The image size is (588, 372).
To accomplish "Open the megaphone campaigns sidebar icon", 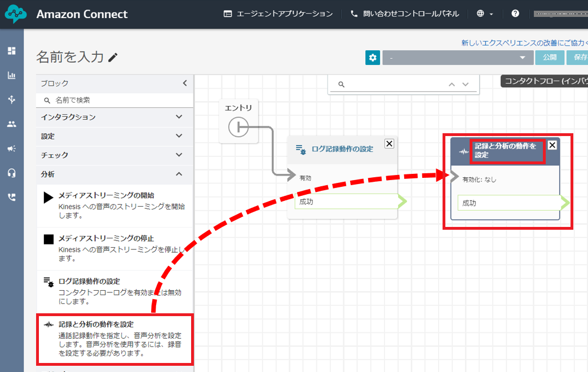I will 12,148.
